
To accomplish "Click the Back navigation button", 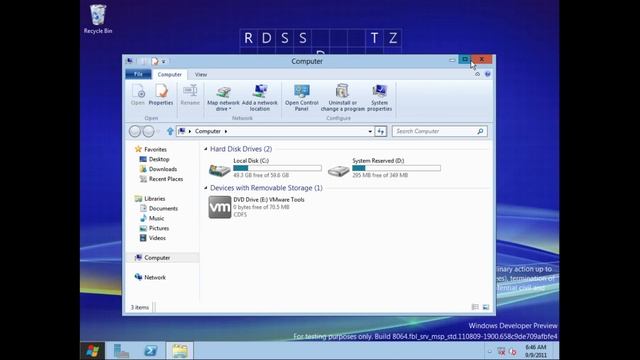I will 135,131.
